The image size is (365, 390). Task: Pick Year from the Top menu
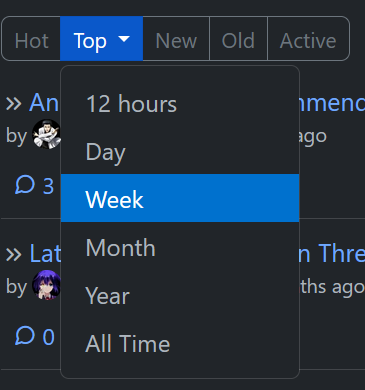point(180,295)
